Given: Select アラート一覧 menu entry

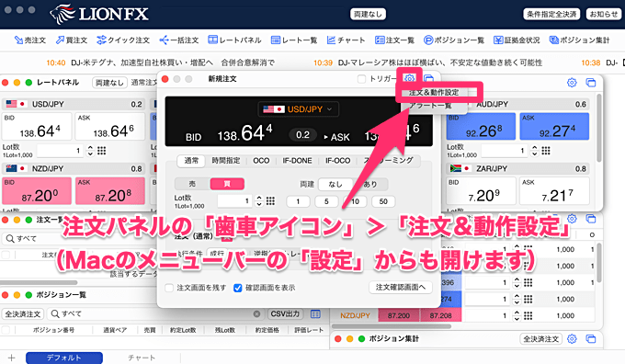Looking at the screenshot, I should coord(430,106).
